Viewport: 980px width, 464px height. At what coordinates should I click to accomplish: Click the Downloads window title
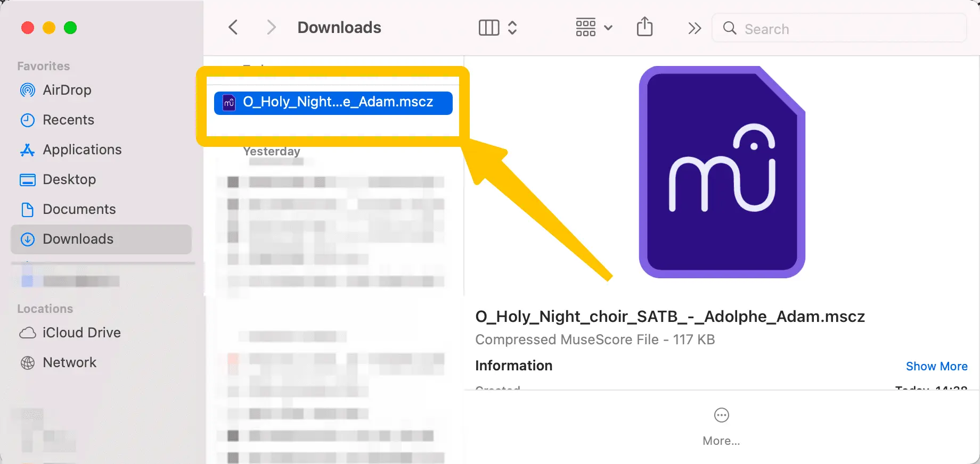[339, 28]
